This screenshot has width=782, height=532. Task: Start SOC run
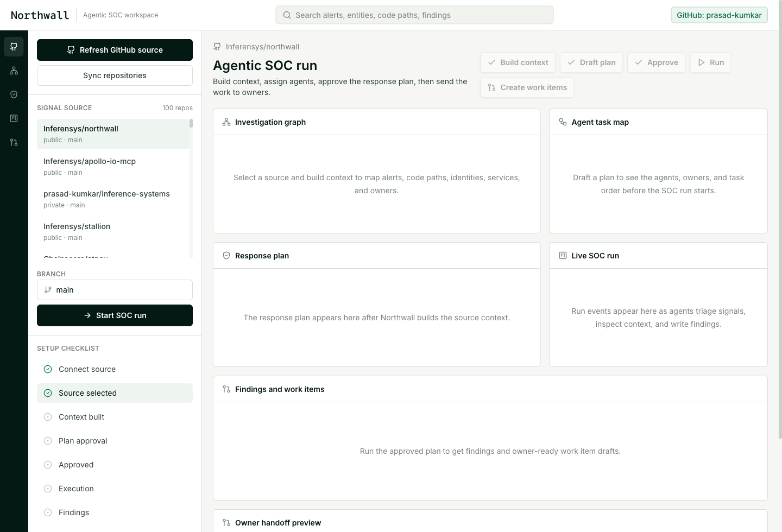coord(115,315)
